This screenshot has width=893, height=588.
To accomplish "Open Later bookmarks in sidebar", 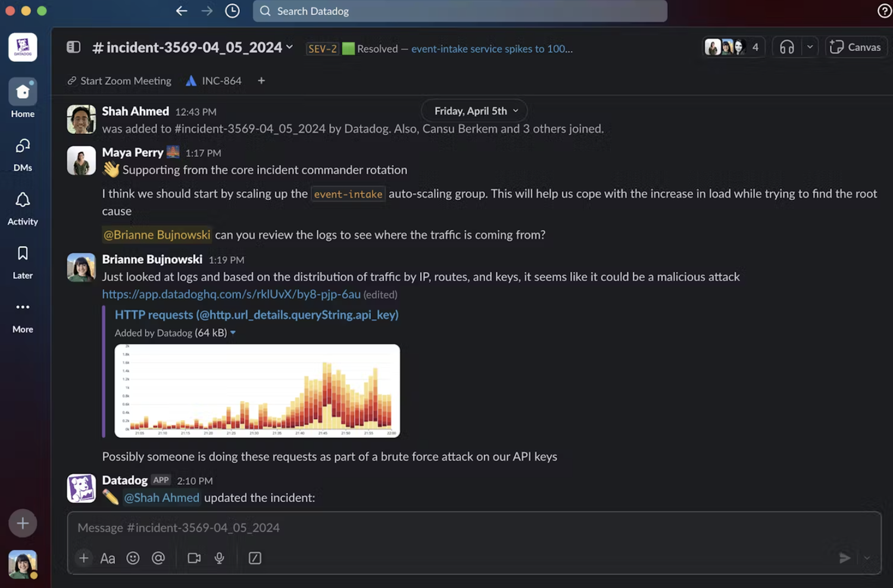I will [23, 262].
